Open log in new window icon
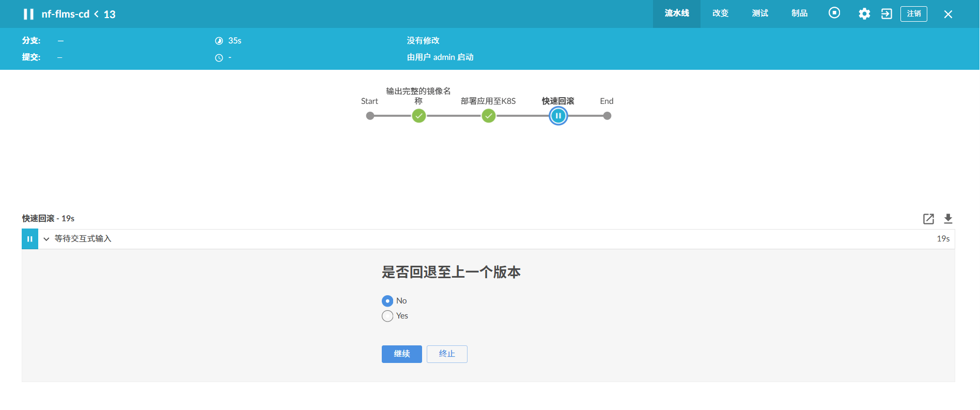The height and width of the screenshot is (410, 980). [928, 219]
